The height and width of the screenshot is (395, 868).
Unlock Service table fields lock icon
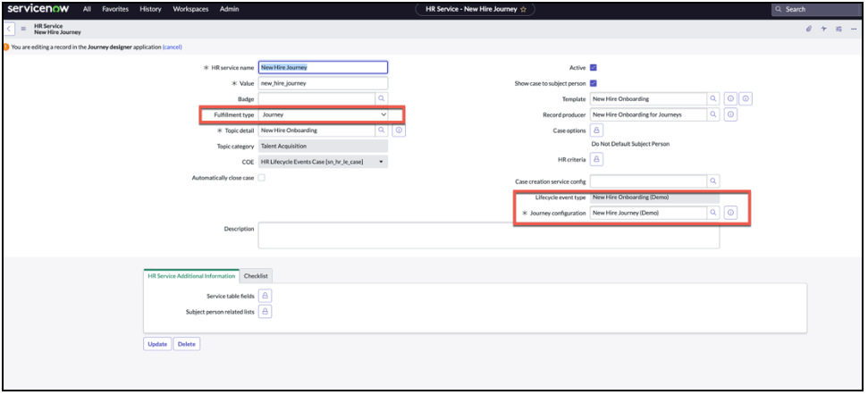(265, 296)
